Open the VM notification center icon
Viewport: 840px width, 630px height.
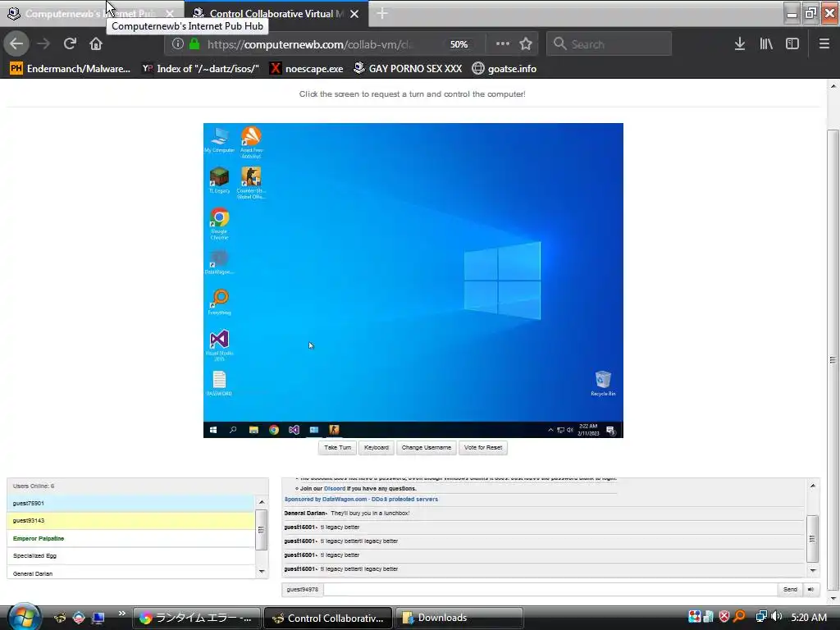(610, 430)
